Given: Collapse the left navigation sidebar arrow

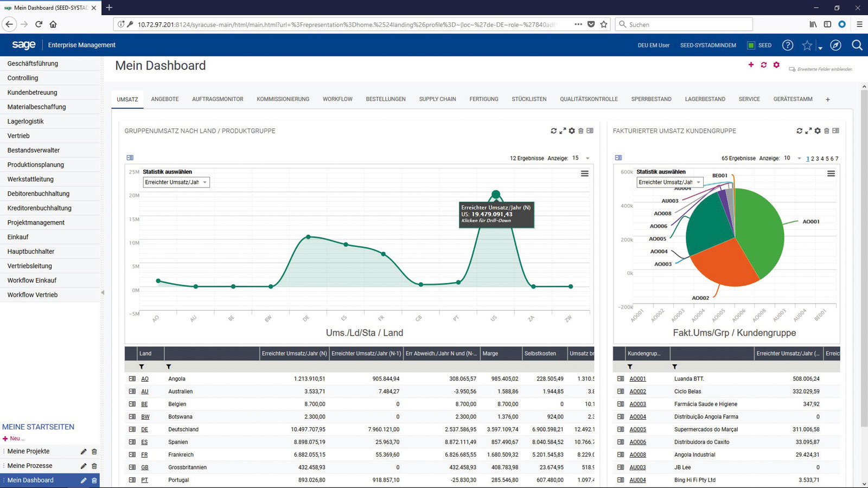Looking at the screenshot, I should (x=102, y=293).
